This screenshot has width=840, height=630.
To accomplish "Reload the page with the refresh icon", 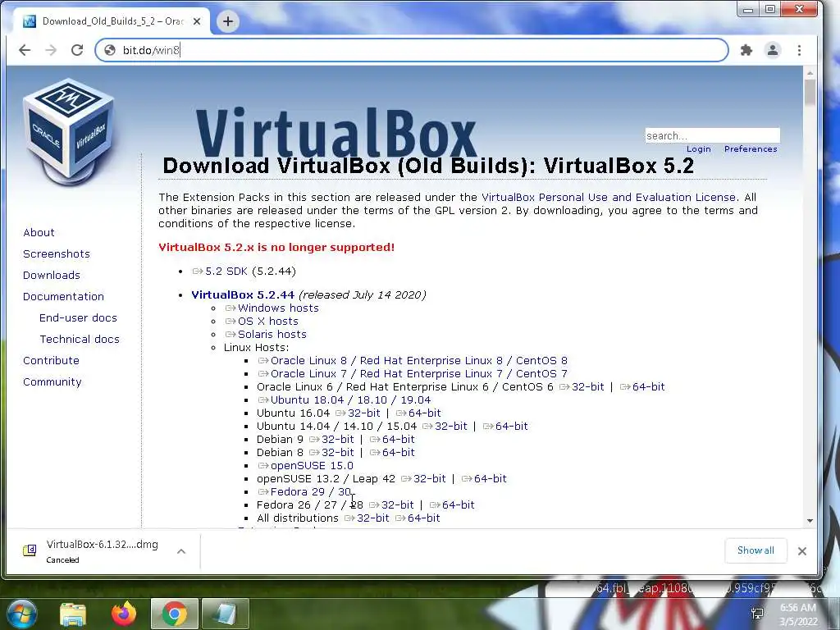I will pyautogui.click(x=77, y=50).
